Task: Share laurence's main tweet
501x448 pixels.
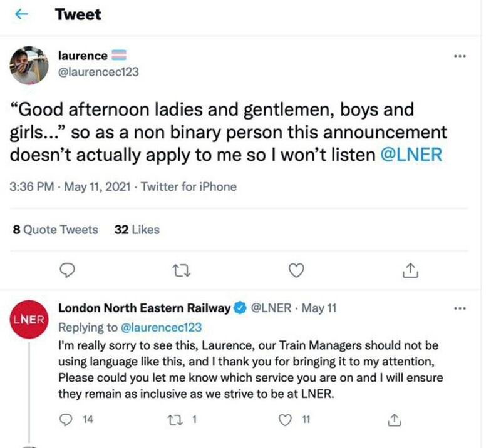Action: 409,270
